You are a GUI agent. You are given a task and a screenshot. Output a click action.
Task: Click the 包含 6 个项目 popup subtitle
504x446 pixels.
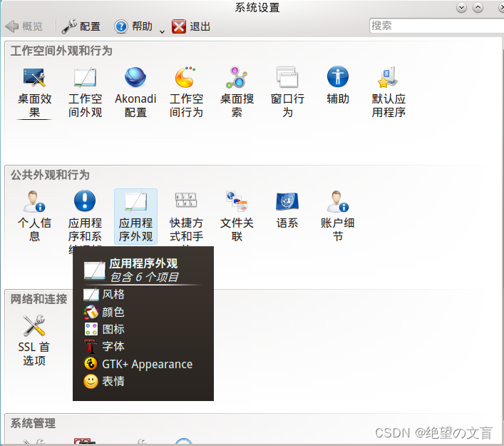coord(144,277)
